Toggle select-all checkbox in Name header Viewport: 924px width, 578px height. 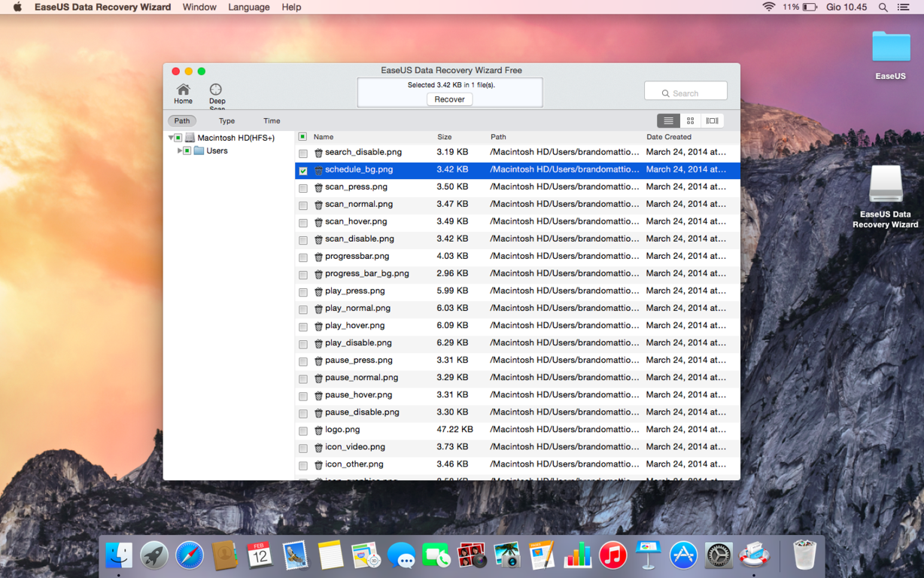tap(302, 137)
